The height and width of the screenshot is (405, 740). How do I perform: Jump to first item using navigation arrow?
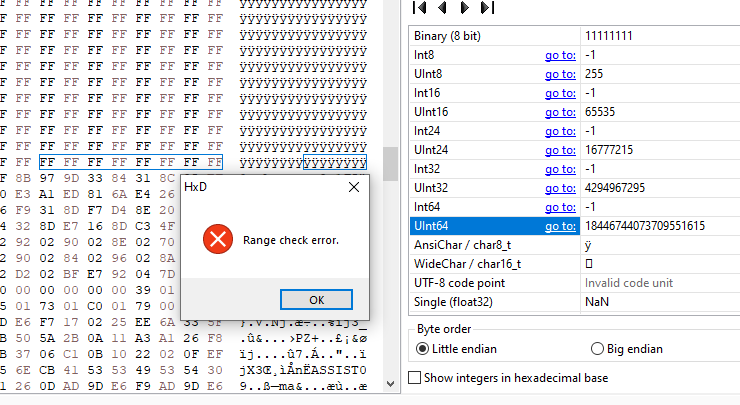pos(419,8)
